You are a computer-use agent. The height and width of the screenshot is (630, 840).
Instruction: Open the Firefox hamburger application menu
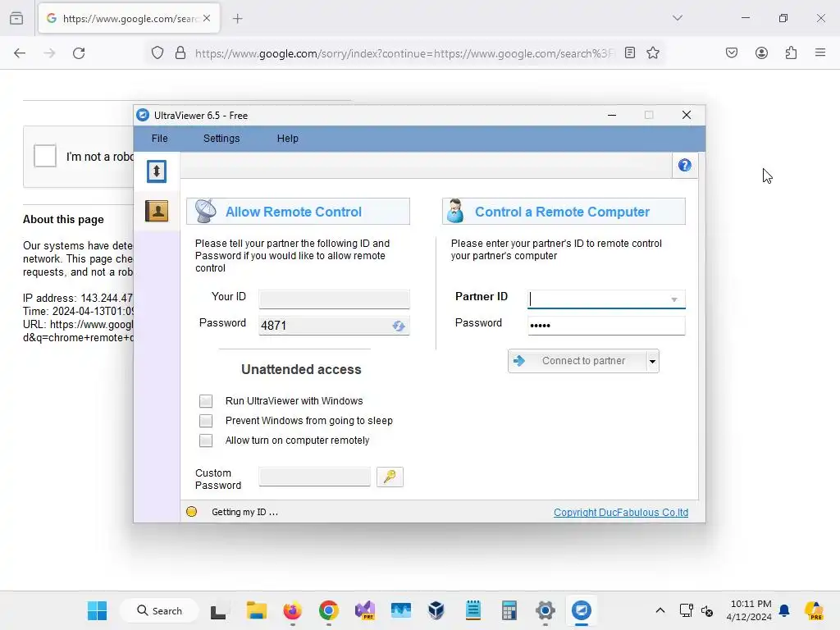[820, 52]
